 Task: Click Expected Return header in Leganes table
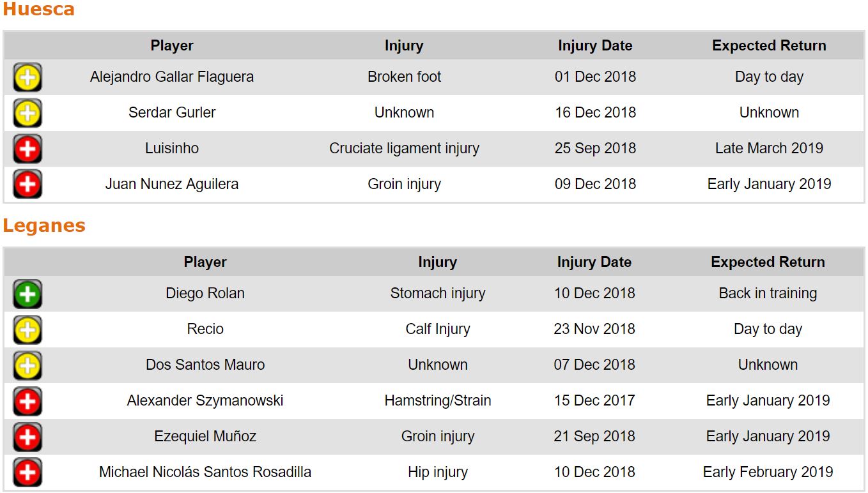click(x=768, y=262)
